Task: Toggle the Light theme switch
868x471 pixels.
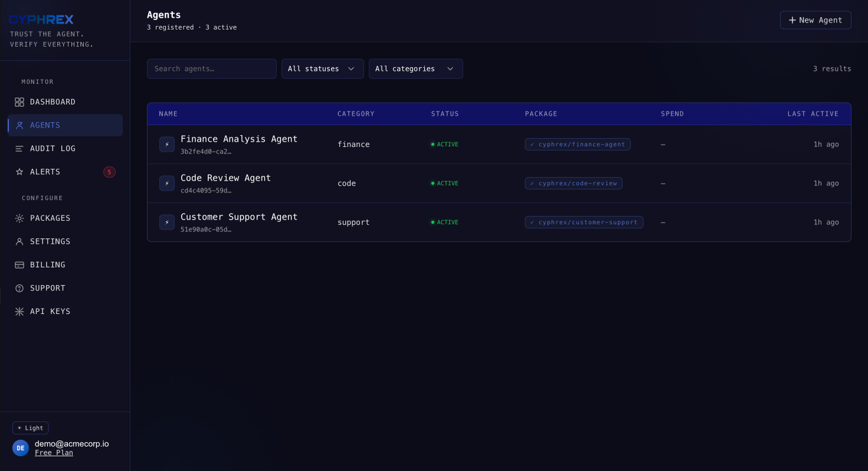Action: point(30,428)
